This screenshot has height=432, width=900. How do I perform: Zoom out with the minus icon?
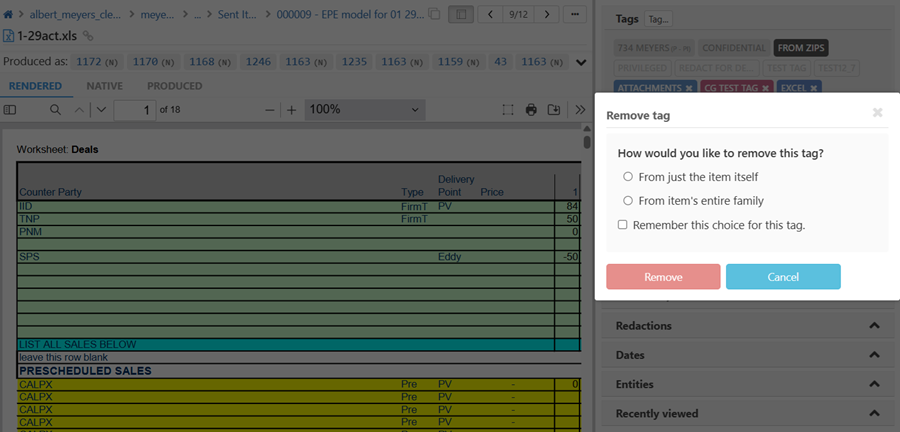point(270,110)
